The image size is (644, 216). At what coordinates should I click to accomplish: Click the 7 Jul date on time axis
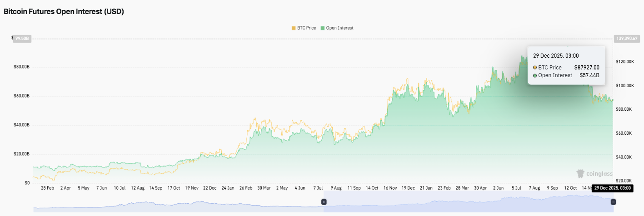(318, 187)
